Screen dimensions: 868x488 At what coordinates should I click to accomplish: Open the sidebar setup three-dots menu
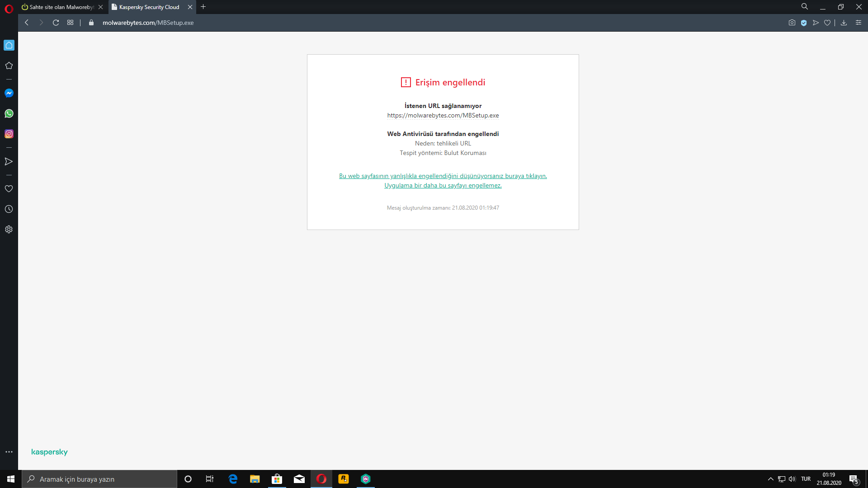[9, 452]
